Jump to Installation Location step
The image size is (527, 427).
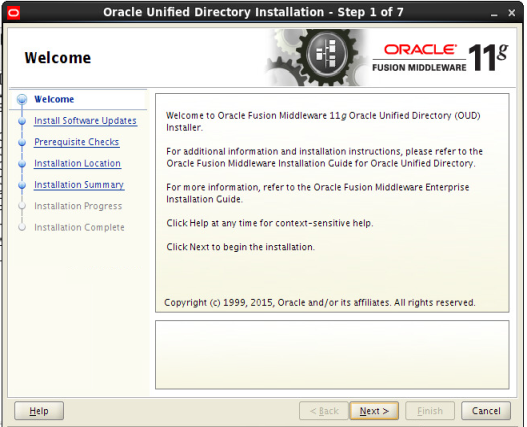(x=77, y=163)
